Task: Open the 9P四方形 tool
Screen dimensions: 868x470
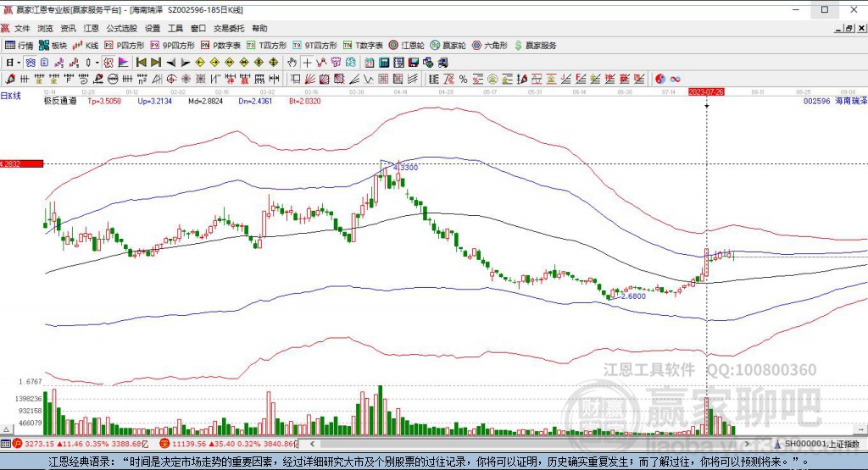Action: 172,46
